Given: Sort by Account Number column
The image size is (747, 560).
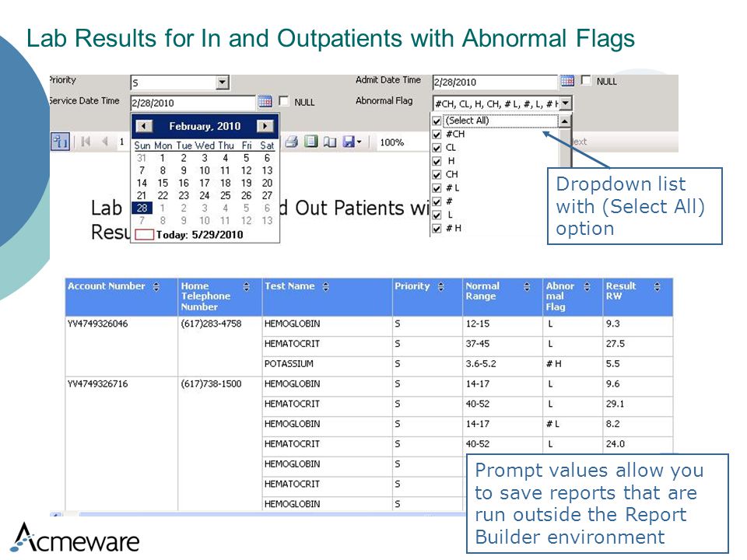Looking at the screenshot, I should [156, 286].
